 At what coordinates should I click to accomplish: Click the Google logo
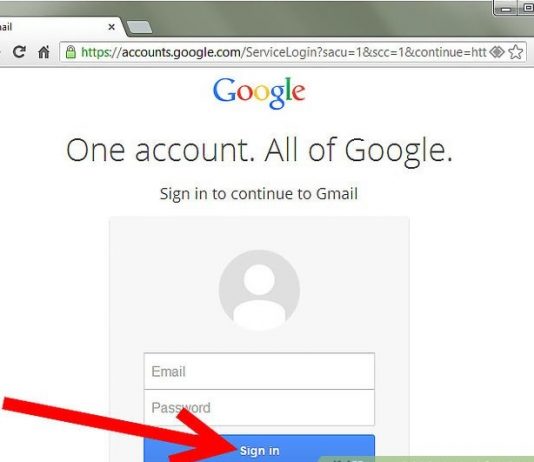click(259, 93)
